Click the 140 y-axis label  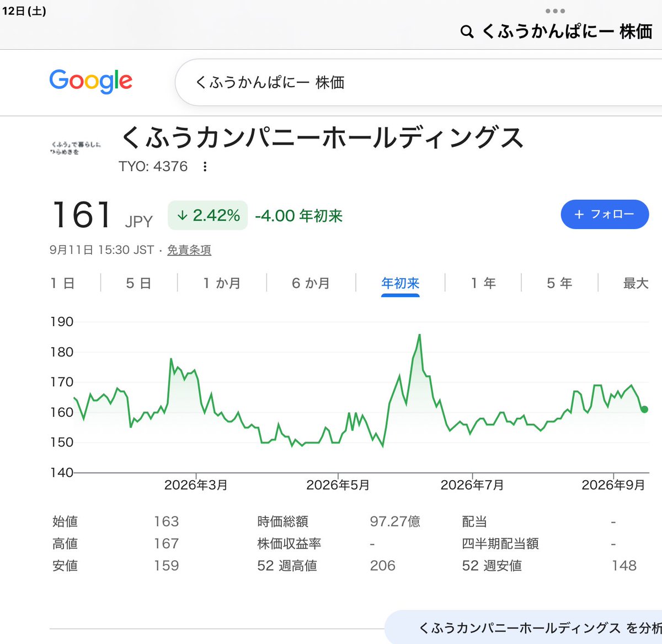(x=62, y=472)
